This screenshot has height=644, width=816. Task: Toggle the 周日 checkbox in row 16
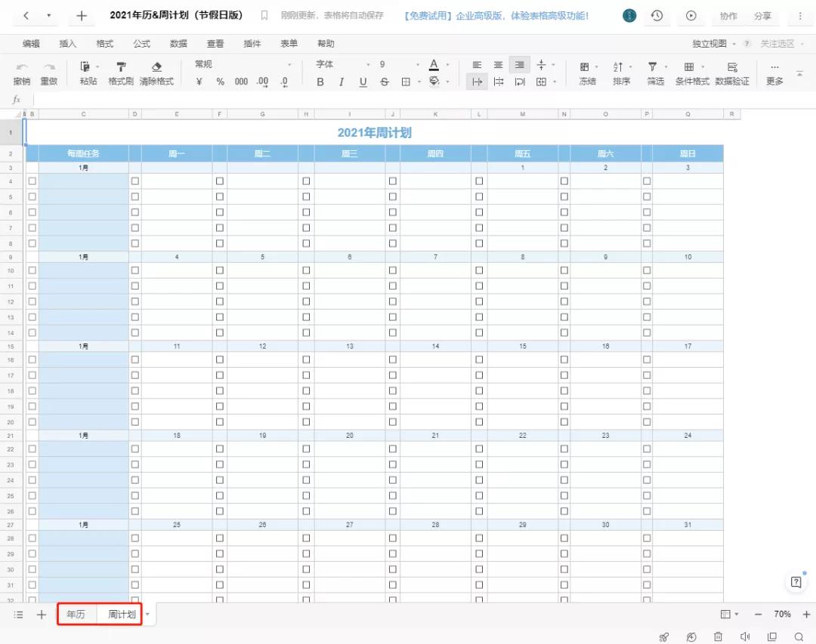tap(647, 359)
